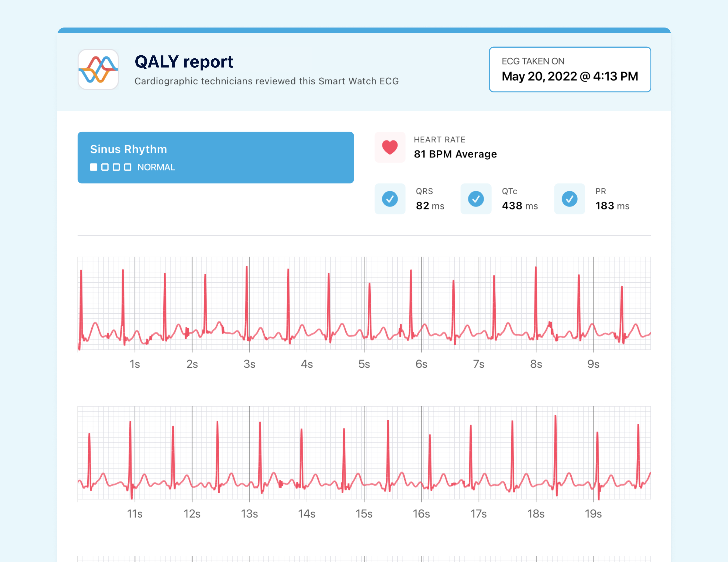Click the HEART RATE label

[439, 140]
